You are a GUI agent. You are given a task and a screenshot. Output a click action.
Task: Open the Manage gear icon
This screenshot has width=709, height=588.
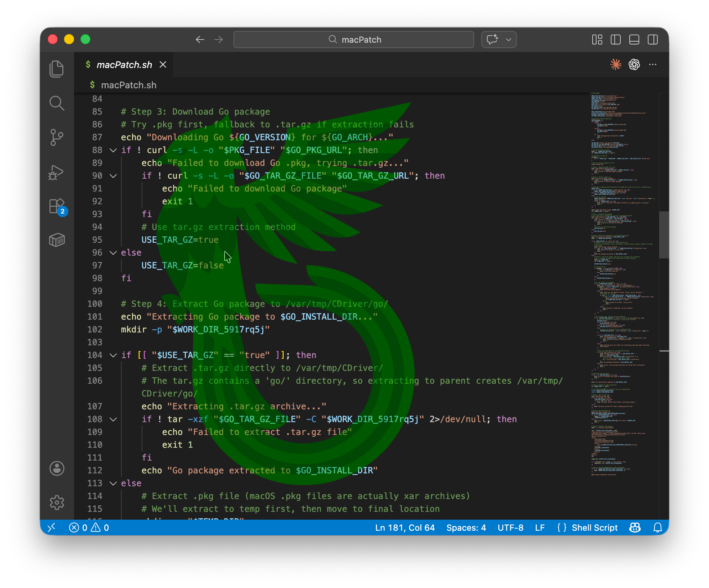(x=57, y=503)
